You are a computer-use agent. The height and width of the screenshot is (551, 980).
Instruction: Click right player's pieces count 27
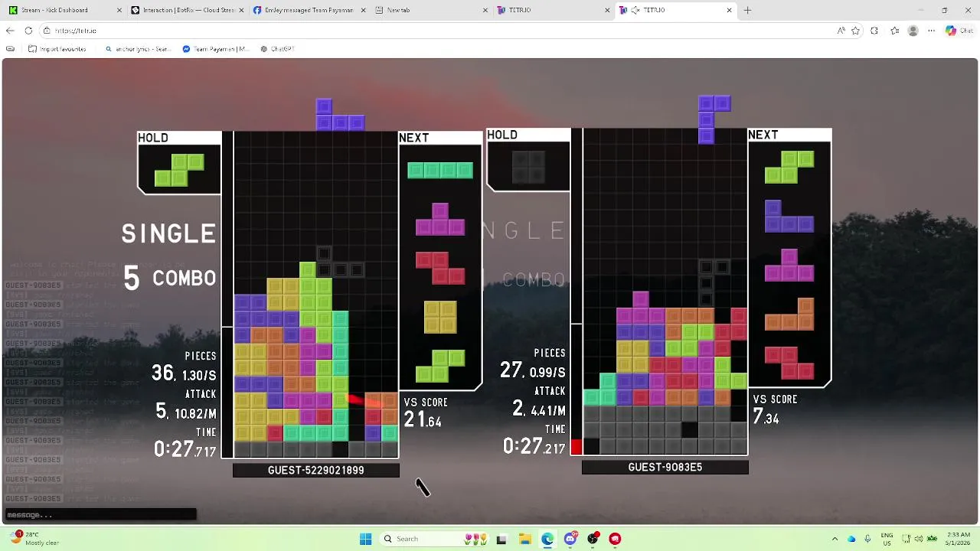click(511, 370)
